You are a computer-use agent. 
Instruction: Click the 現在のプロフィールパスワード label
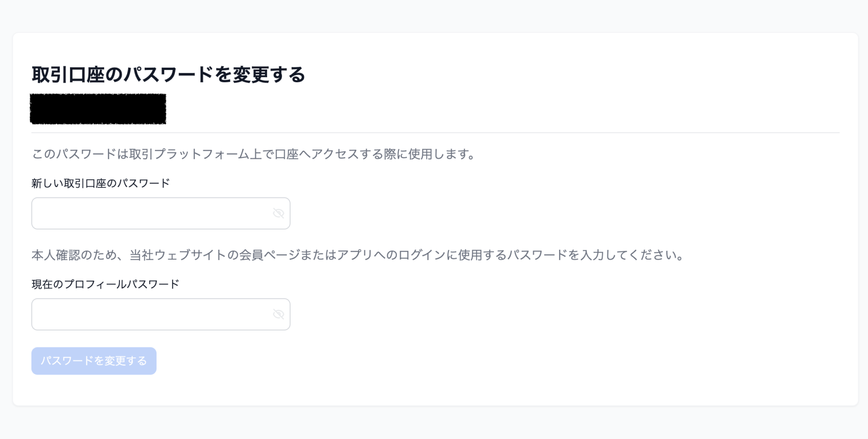click(105, 284)
